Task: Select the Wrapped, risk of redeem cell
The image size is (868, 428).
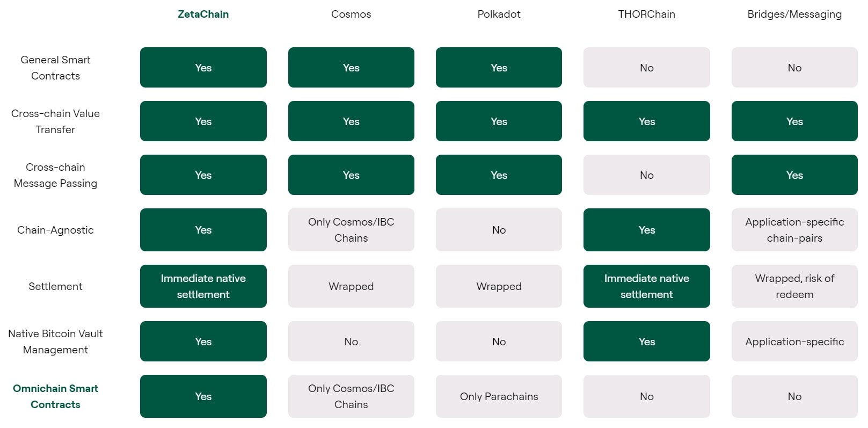Action: 794,286
